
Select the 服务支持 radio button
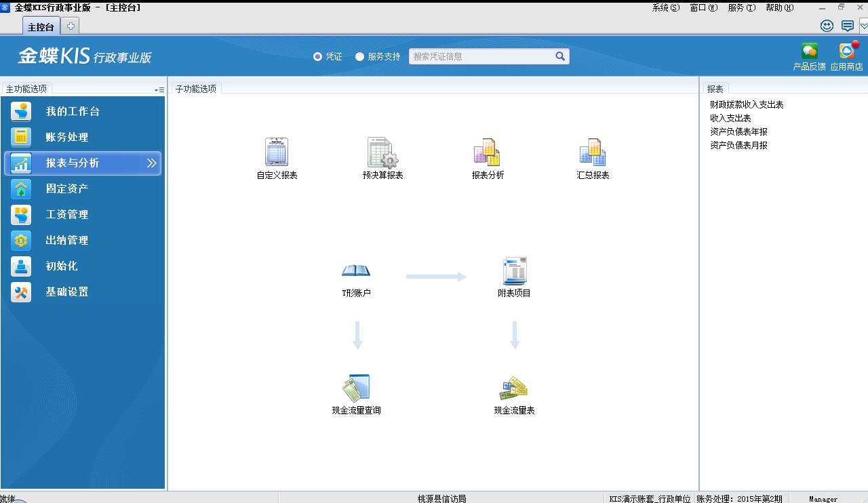click(x=359, y=57)
